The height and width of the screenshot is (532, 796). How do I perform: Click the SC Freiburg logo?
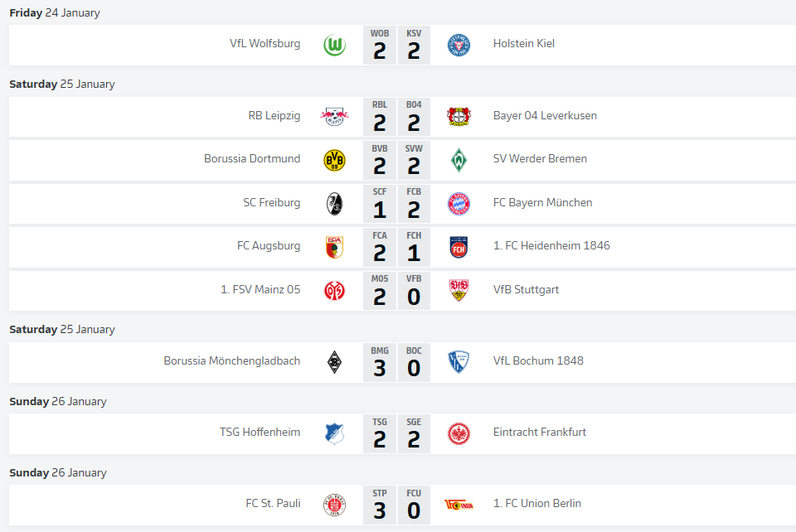point(335,203)
